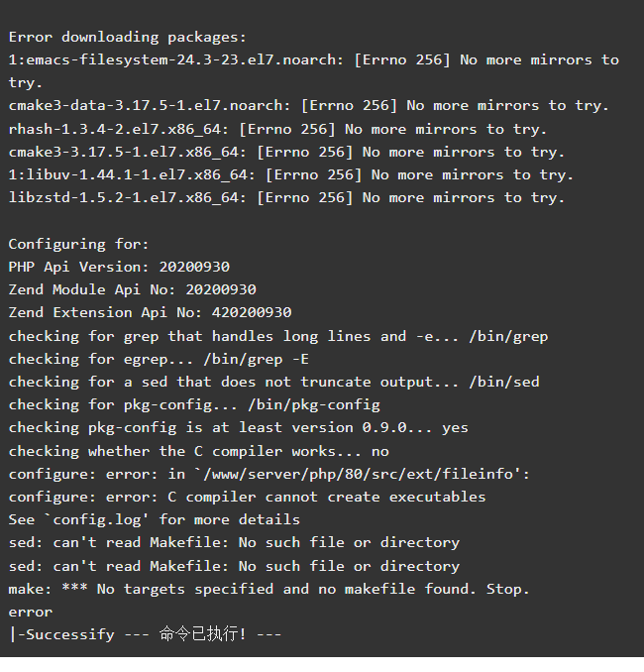Click the 'Error downloading packages:' line

click(128, 38)
